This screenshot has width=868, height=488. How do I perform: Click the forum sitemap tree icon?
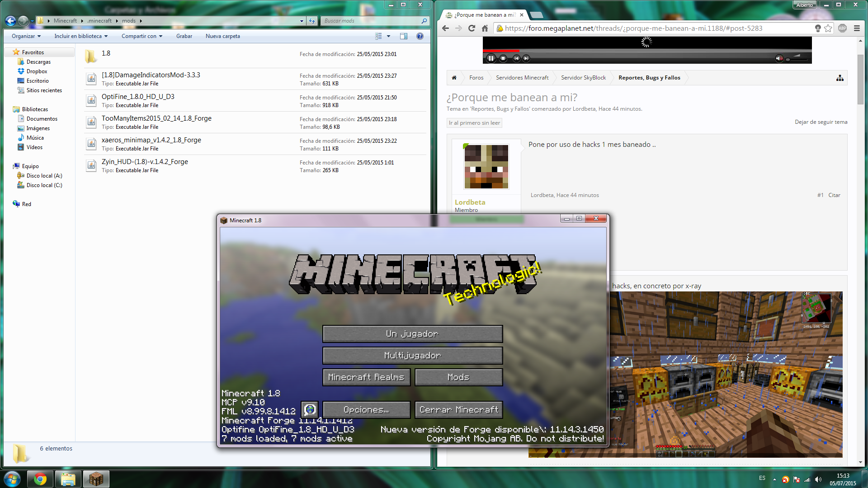(x=840, y=78)
